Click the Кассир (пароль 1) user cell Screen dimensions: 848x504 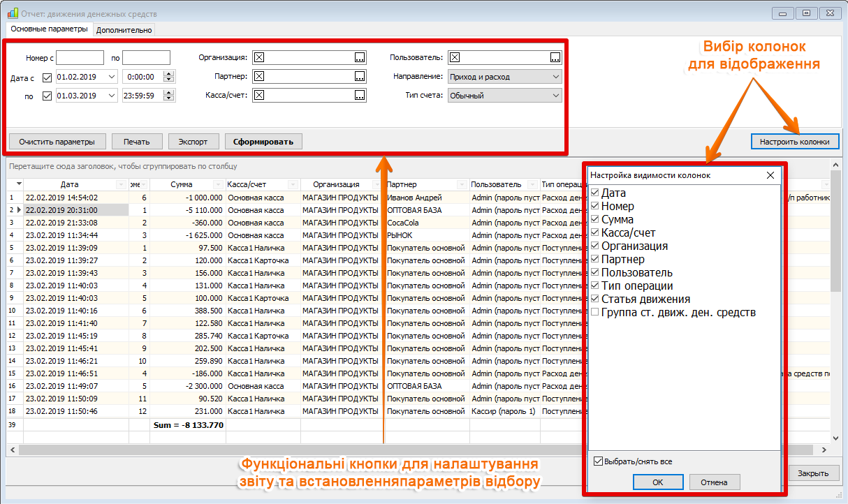tap(504, 411)
